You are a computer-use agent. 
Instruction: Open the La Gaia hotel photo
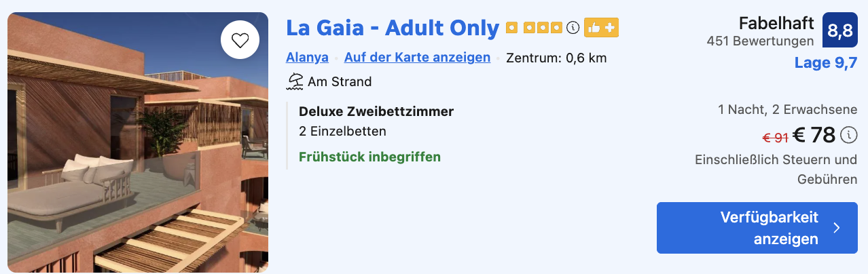point(138,156)
